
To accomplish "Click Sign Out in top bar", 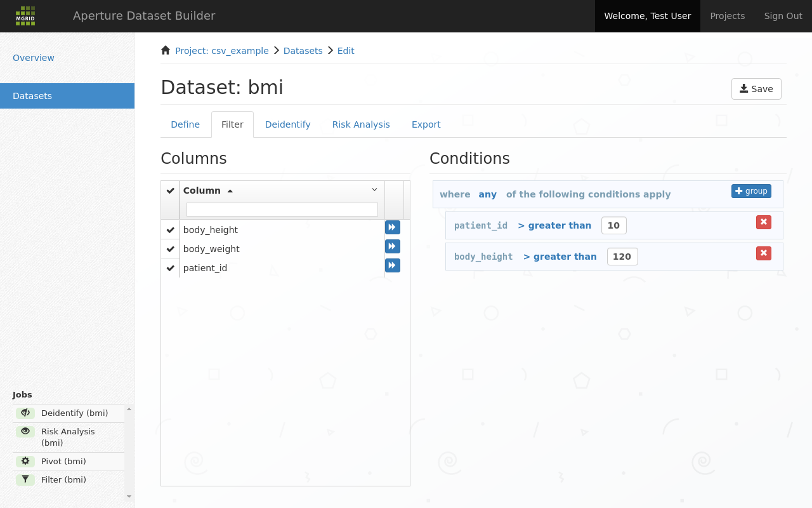I will [x=783, y=16].
